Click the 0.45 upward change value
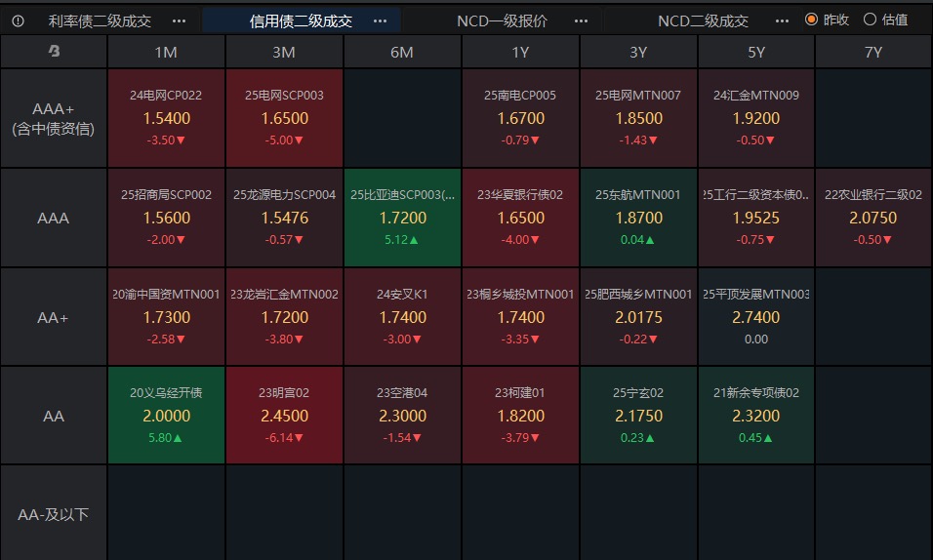This screenshot has width=933, height=560. click(x=755, y=437)
